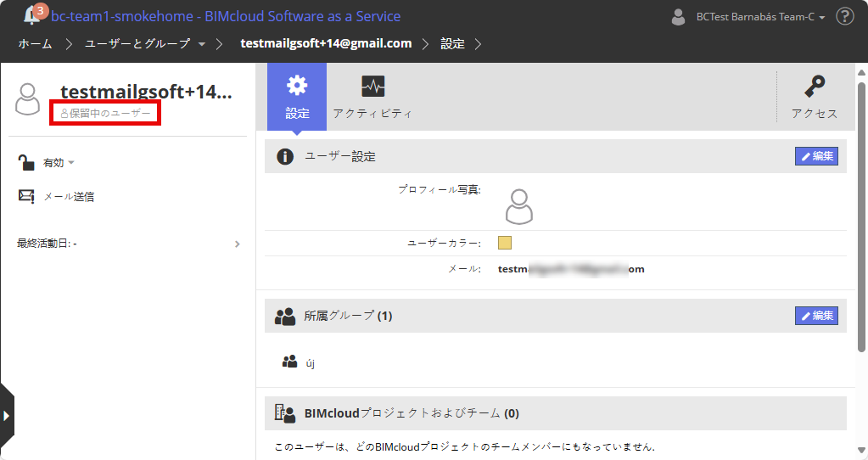Expand the 最終活動日 details arrow

[x=238, y=244]
